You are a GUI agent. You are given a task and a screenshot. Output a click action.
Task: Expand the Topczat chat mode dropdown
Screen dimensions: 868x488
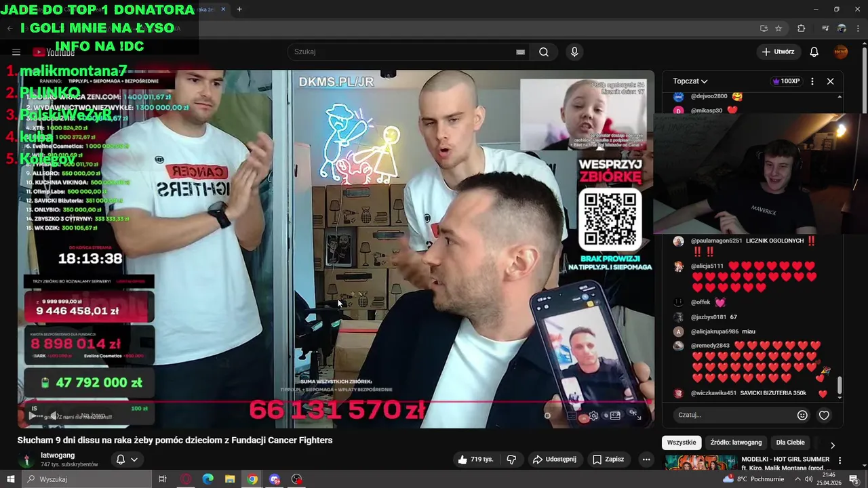[x=690, y=81]
